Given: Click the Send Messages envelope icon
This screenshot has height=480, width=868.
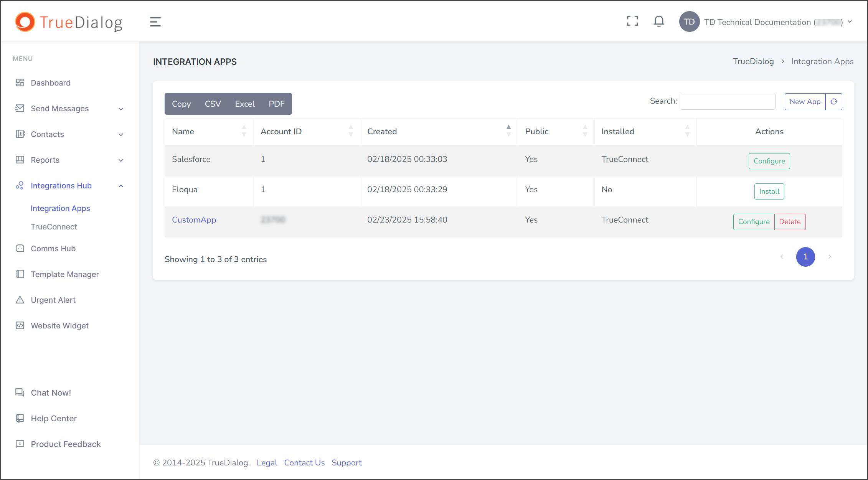Looking at the screenshot, I should (20, 108).
